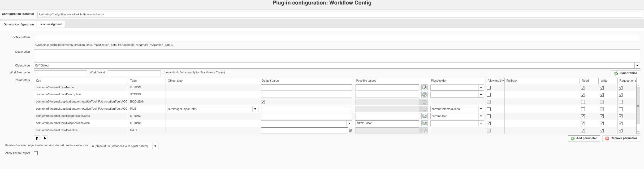Image resolution: width=644 pixels, height=169 pixels.
Task: Switch to General configuration tab
Action: click(19, 24)
